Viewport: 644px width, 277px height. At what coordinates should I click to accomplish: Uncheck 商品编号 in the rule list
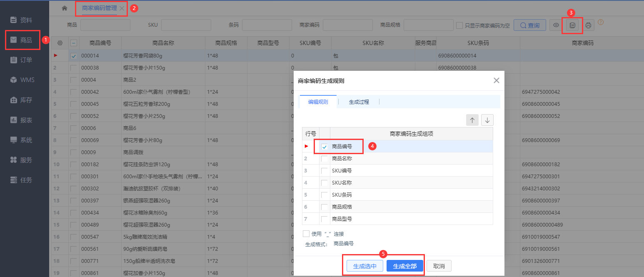324,147
